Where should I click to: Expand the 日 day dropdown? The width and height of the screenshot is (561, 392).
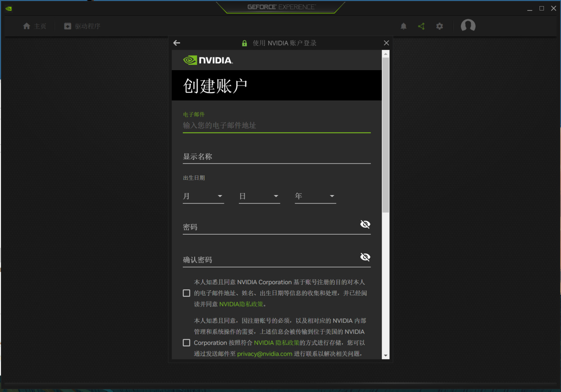(259, 196)
